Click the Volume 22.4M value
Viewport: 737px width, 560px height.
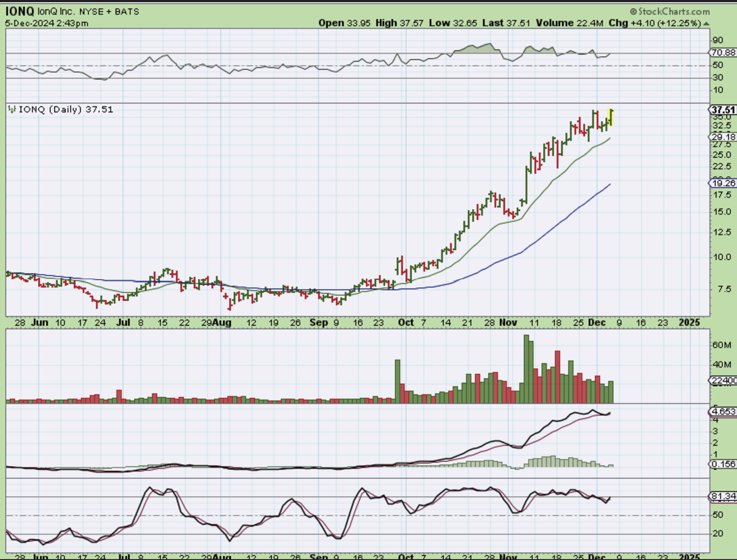(569, 23)
